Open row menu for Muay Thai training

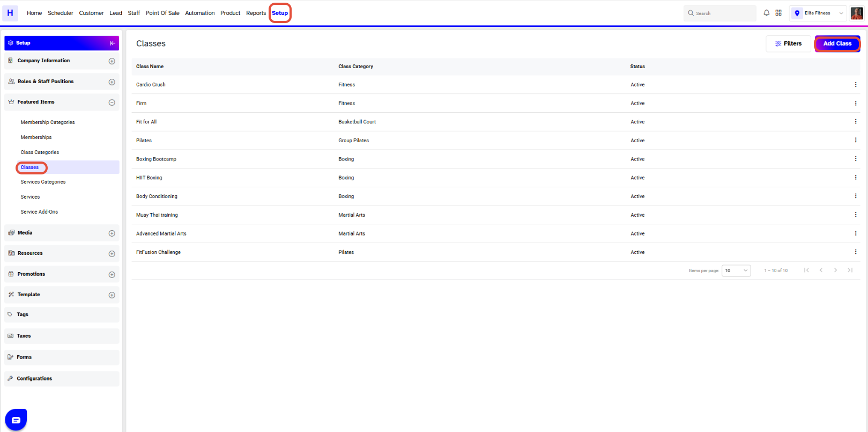pos(856,215)
